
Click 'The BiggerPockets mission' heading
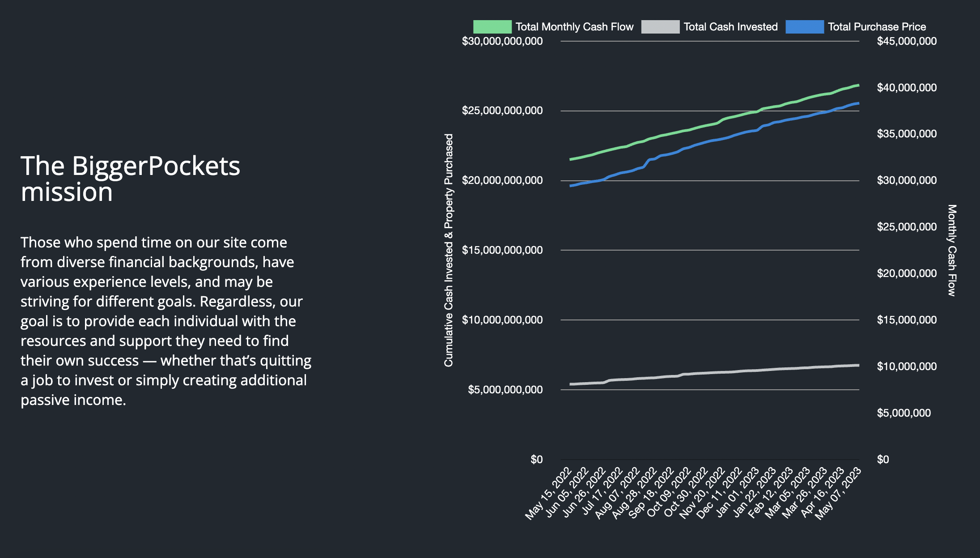pos(130,179)
